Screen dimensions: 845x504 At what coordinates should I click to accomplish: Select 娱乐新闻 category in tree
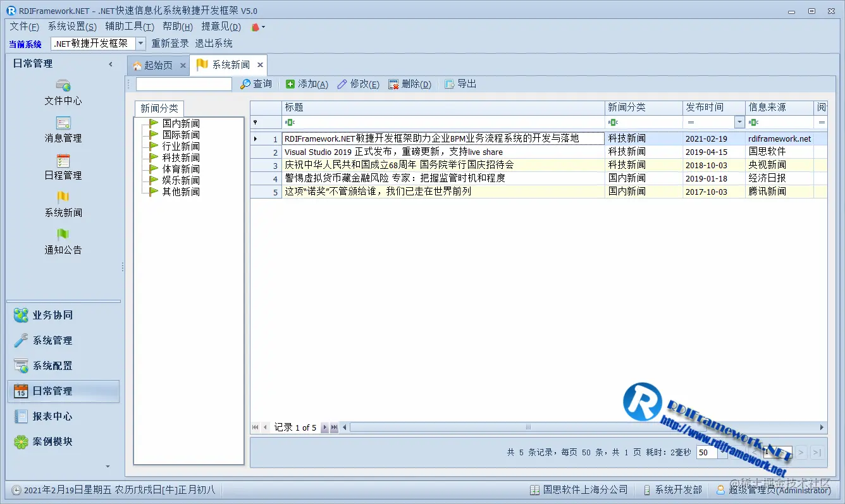[181, 180]
